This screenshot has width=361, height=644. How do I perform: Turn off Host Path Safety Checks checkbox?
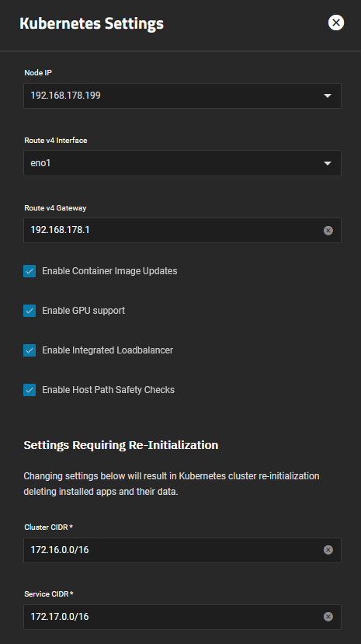point(30,390)
